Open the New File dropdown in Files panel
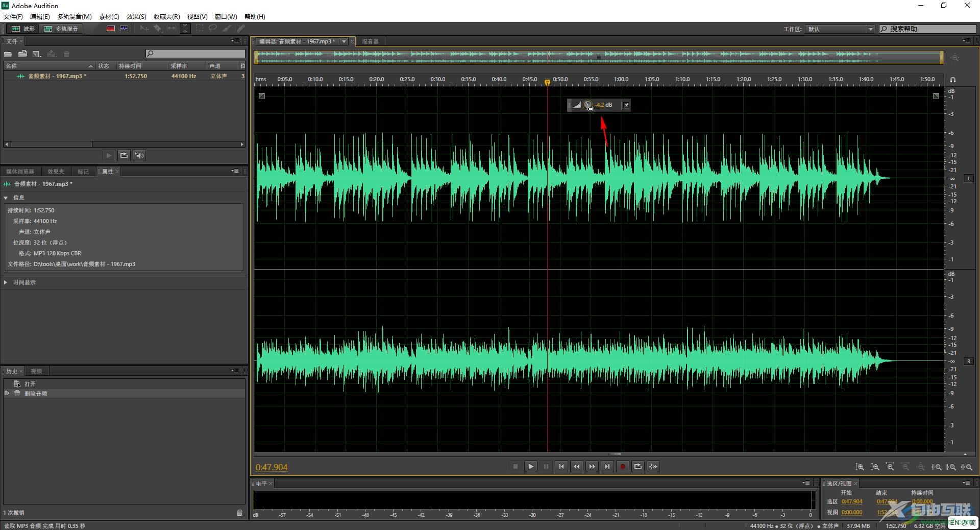Viewport: 980px width, 530px height. [37, 54]
